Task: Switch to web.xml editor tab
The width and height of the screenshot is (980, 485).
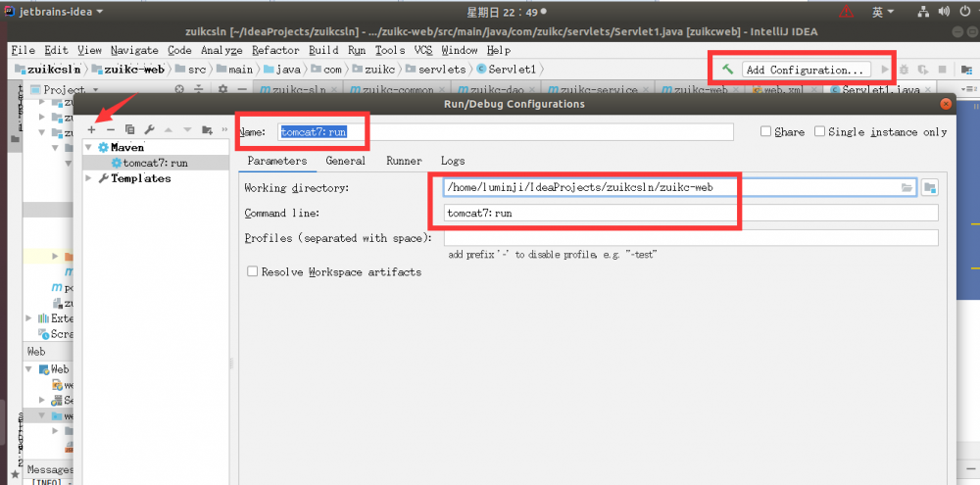Action: 784,89
